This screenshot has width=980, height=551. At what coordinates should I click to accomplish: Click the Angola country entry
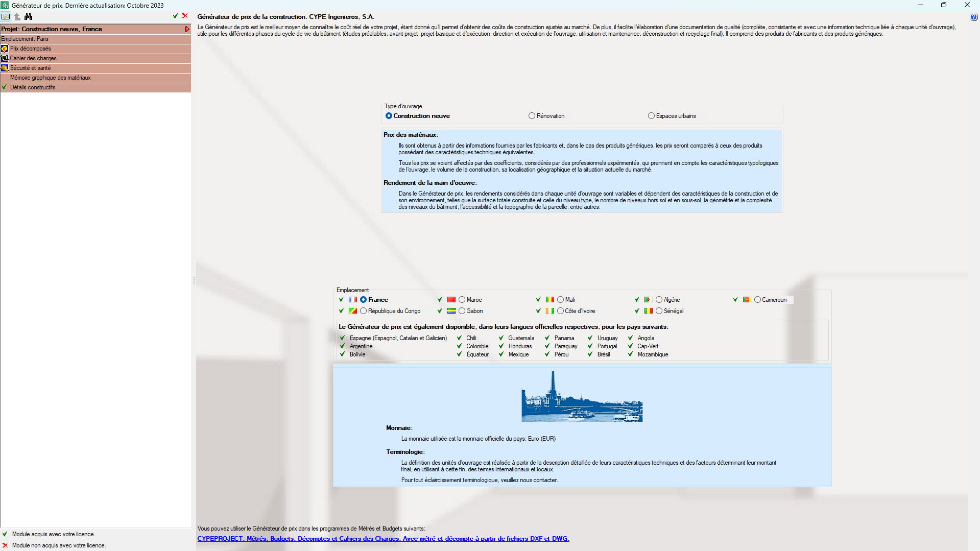pos(646,338)
